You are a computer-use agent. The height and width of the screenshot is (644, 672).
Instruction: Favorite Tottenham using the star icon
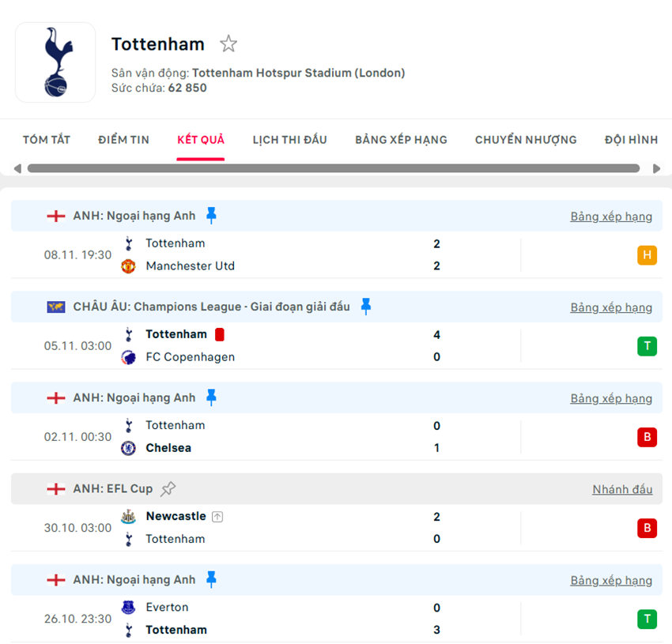[x=228, y=44]
